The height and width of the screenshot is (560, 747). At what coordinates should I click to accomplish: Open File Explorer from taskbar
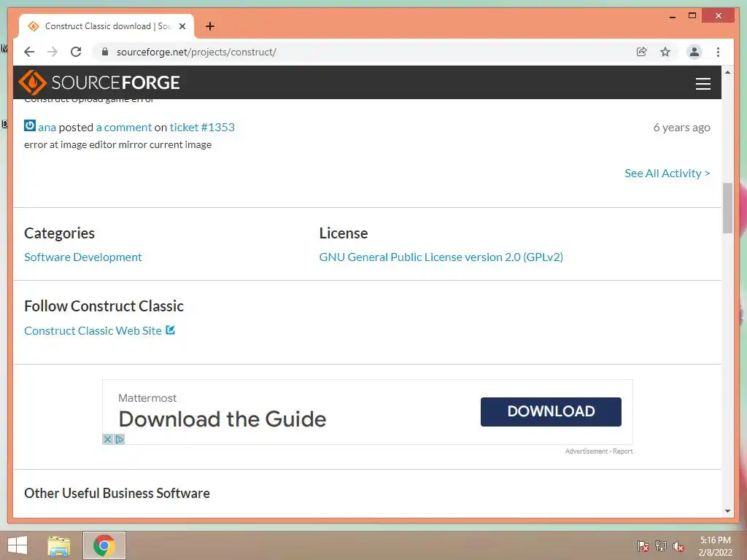58,545
